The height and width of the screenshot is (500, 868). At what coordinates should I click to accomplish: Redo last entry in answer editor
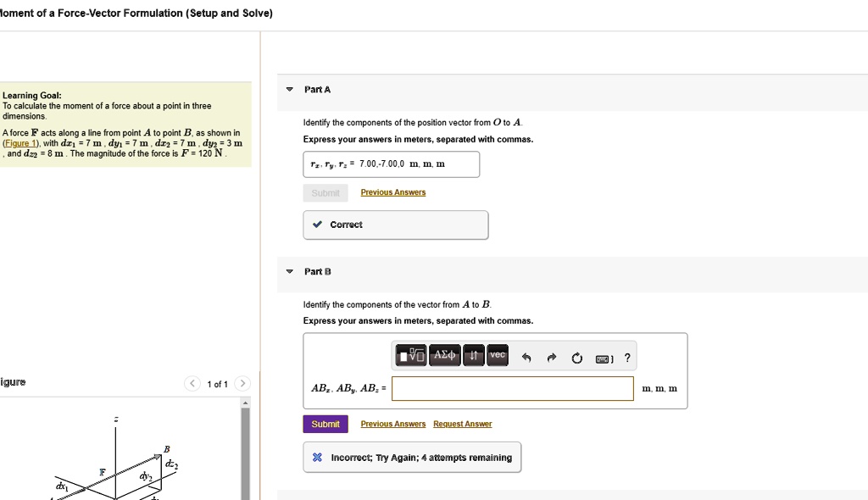coord(551,358)
